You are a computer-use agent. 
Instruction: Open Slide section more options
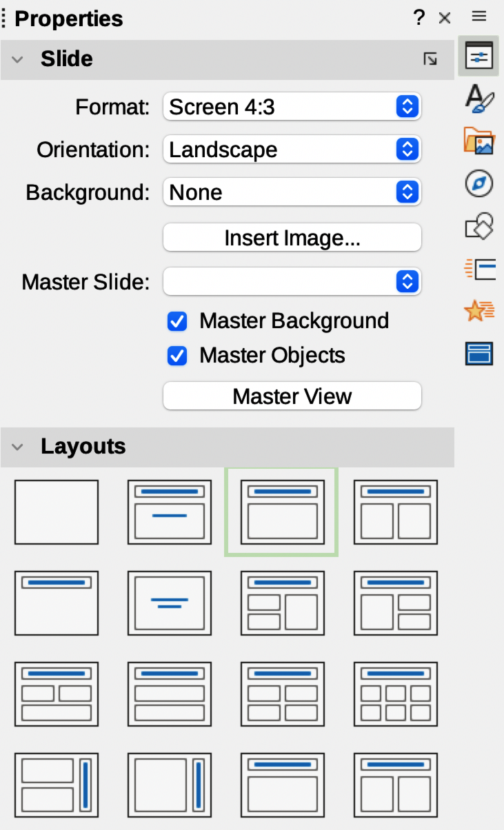point(430,59)
